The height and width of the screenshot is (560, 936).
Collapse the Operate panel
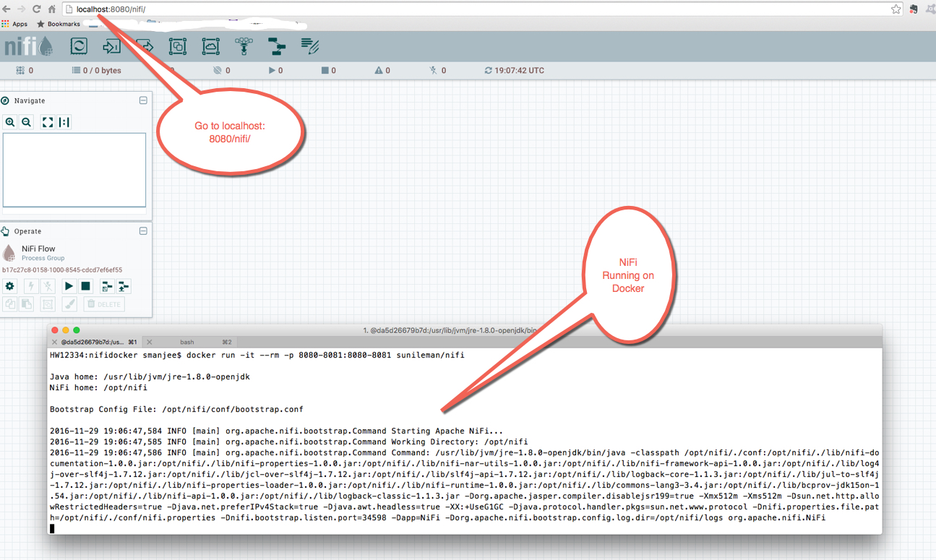click(x=143, y=231)
